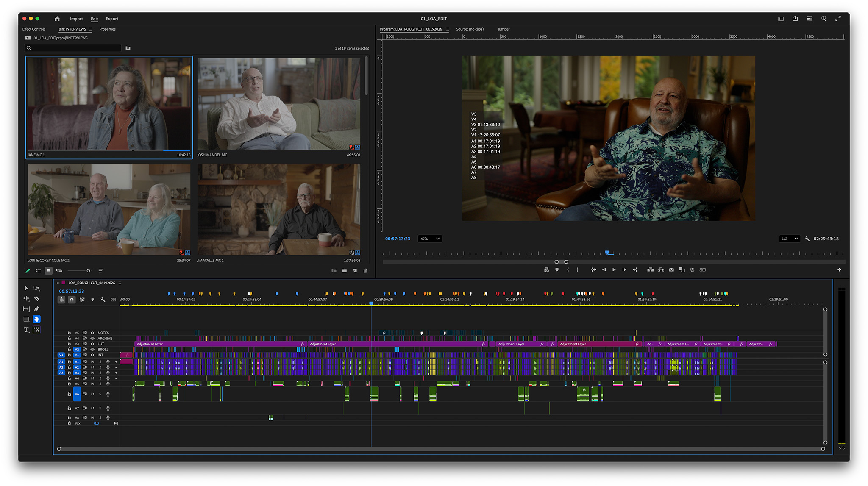This screenshot has height=486, width=868.
Task: Click the trash icon to delete selection
Action: [x=365, y=271]
